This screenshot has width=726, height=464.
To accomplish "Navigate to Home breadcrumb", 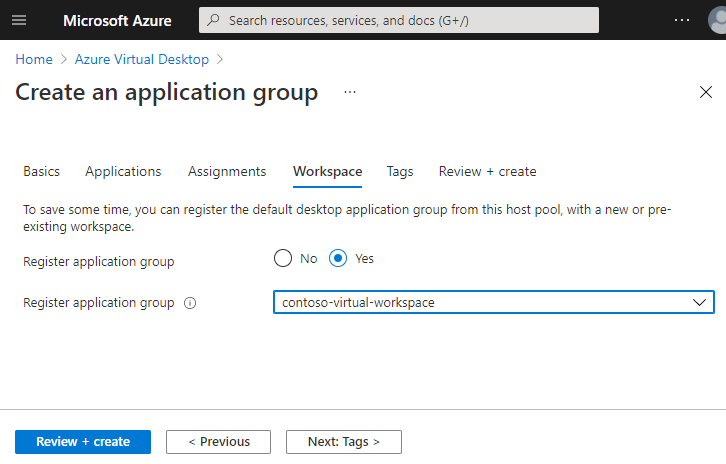I will tap(34, 59).
